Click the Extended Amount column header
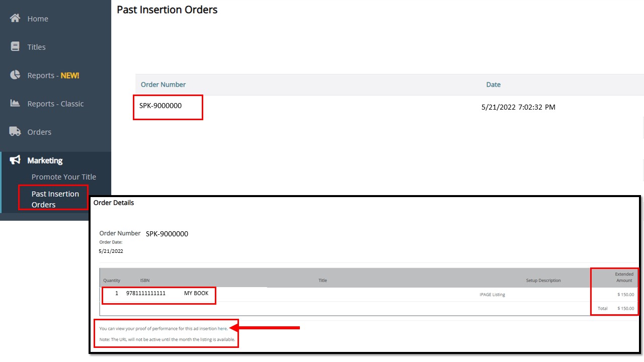This screenshot has width=644, height=362. [624, 278]
